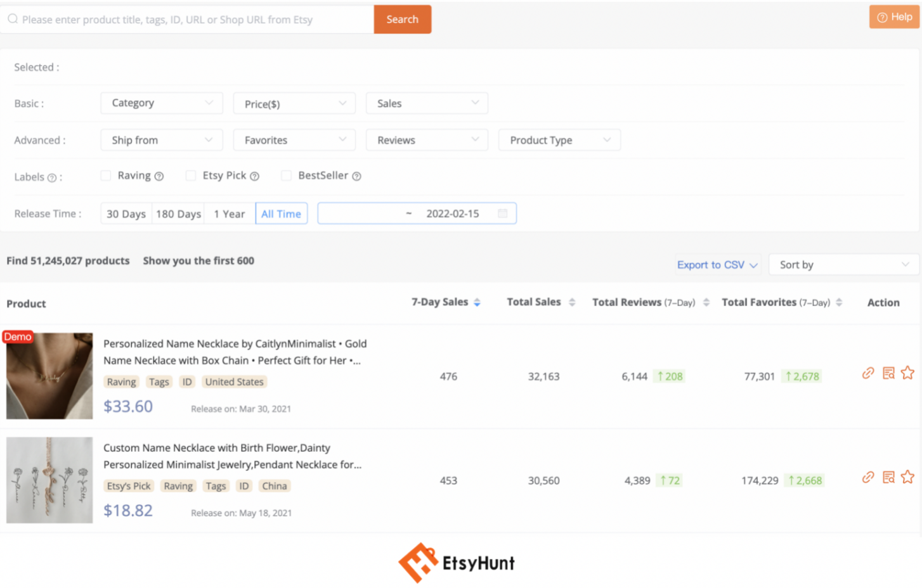The width and height of the screenshot is (922, 588).
Task: Open the listing analysis icon for Custom Name Necklace
Action: click(x=888, y=477)
